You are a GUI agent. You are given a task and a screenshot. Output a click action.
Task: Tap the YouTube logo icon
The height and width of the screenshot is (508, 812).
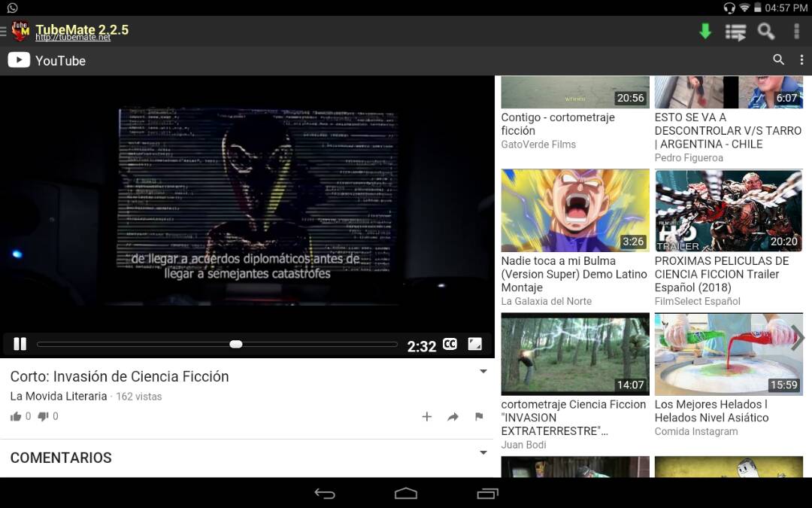pyautogui.click(x=19, y=60)
